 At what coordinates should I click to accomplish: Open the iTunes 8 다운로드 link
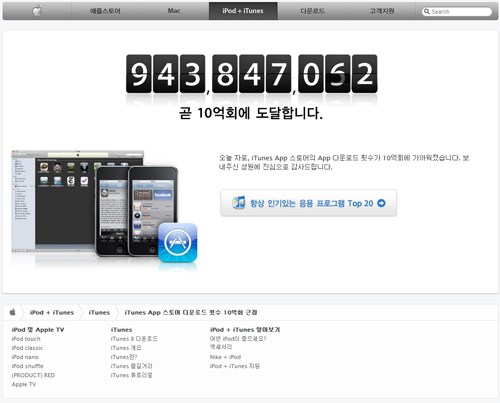click(134, 339)
